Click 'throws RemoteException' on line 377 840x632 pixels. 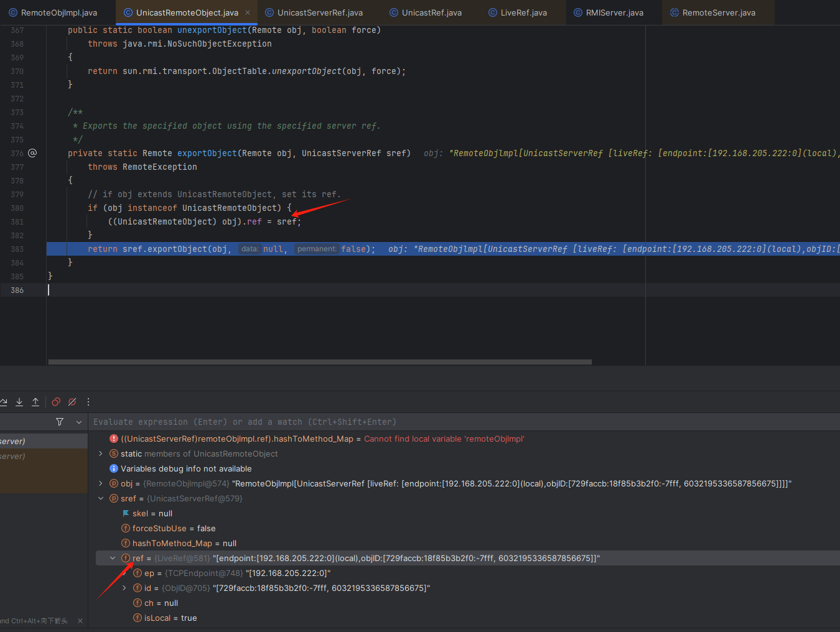[x=142, y=167]
